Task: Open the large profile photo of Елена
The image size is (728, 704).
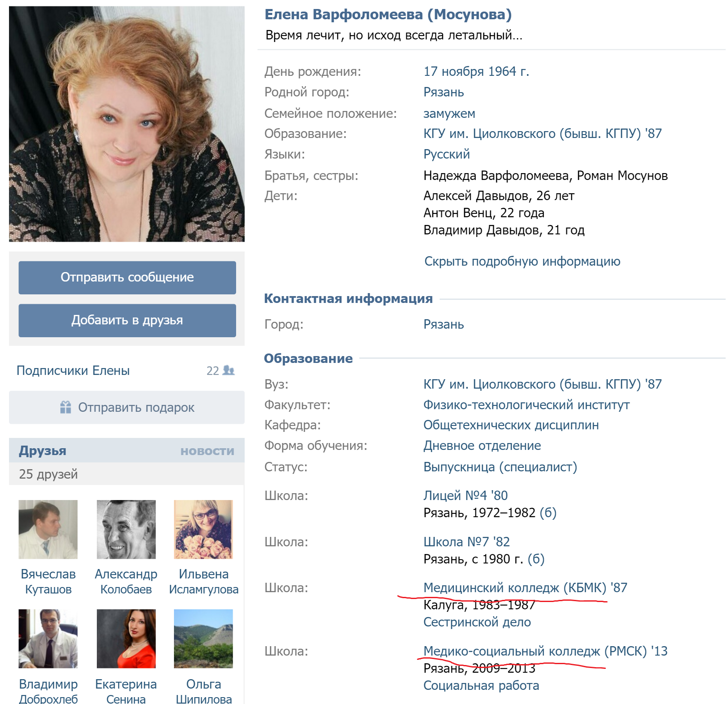Action: (x=127, y=124)
